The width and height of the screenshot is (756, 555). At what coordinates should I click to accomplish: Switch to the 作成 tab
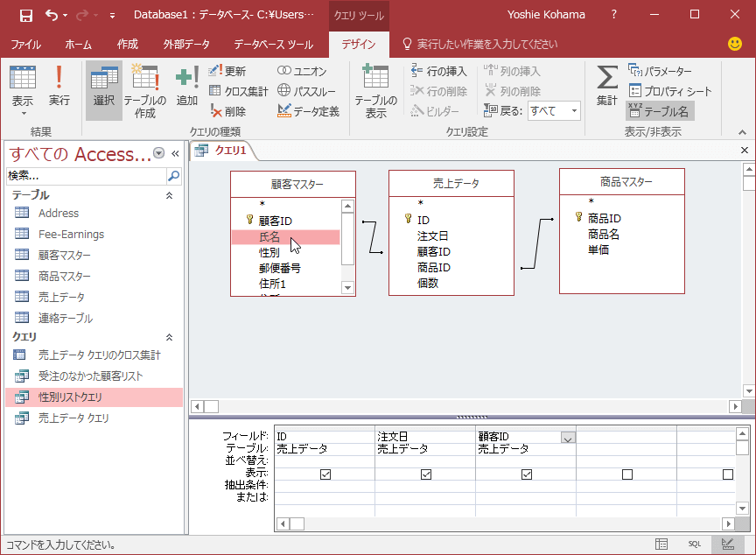[x=127, y=45]
